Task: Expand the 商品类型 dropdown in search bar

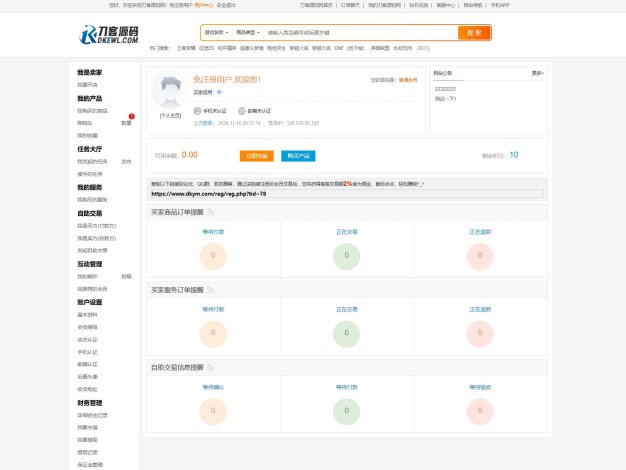Action: 248,32
